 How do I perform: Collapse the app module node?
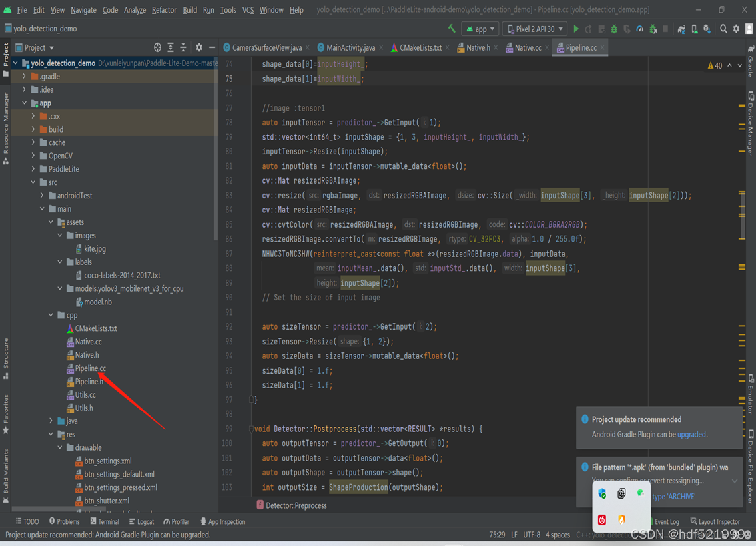(24, 103)
